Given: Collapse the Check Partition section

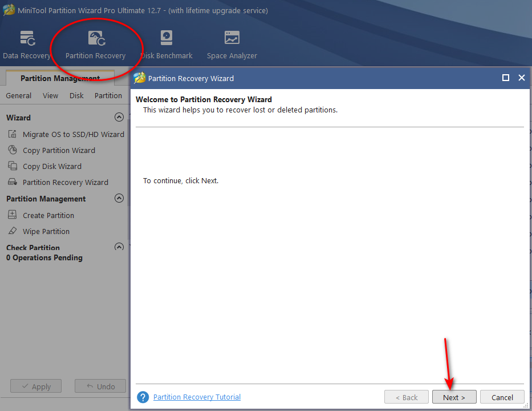Looking at the screenshot, I should click(119, 247).
